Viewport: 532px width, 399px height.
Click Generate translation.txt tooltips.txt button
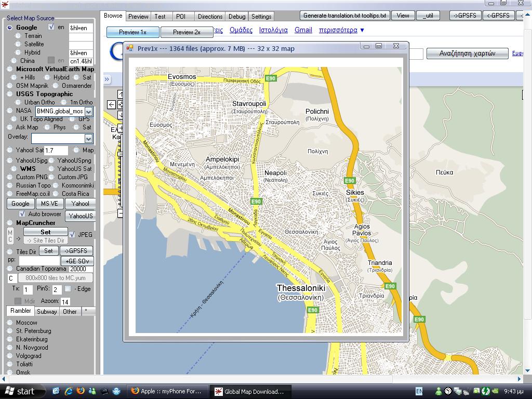[x=345, y=16]
